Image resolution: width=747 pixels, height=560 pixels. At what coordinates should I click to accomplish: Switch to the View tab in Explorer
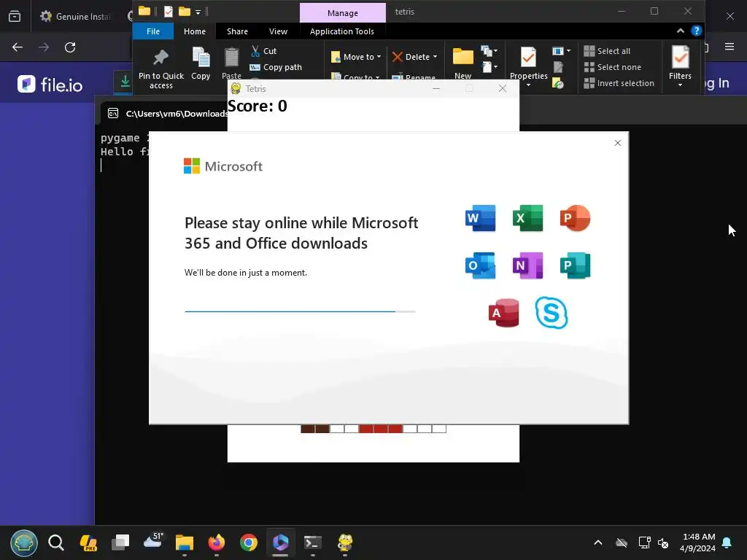278,31
